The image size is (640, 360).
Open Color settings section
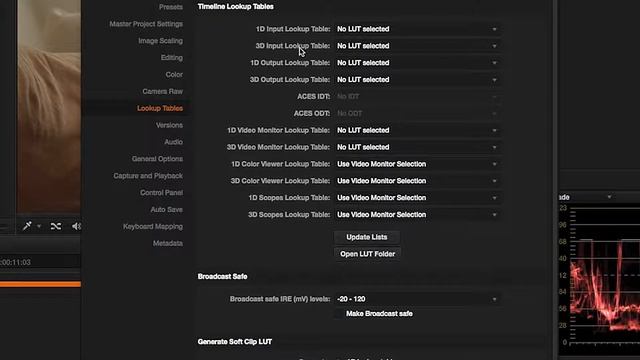[174, 75]
